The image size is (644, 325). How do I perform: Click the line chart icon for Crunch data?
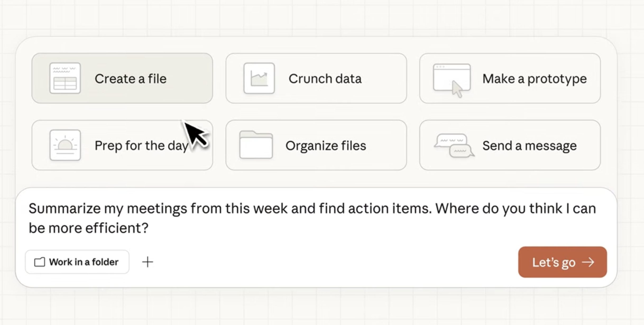click(259, 78)
